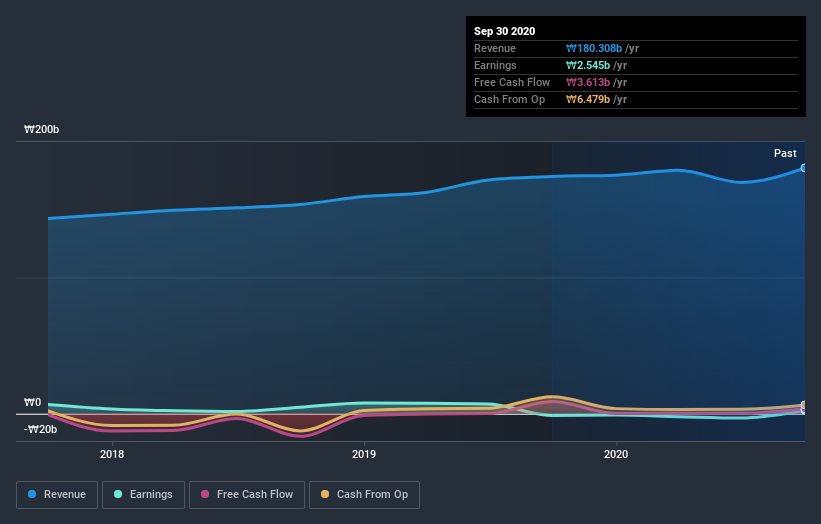Click the ₩180.308b revenue value
Image resolution: width=821 pixels, height=524 pixels.
click(594, 49)
